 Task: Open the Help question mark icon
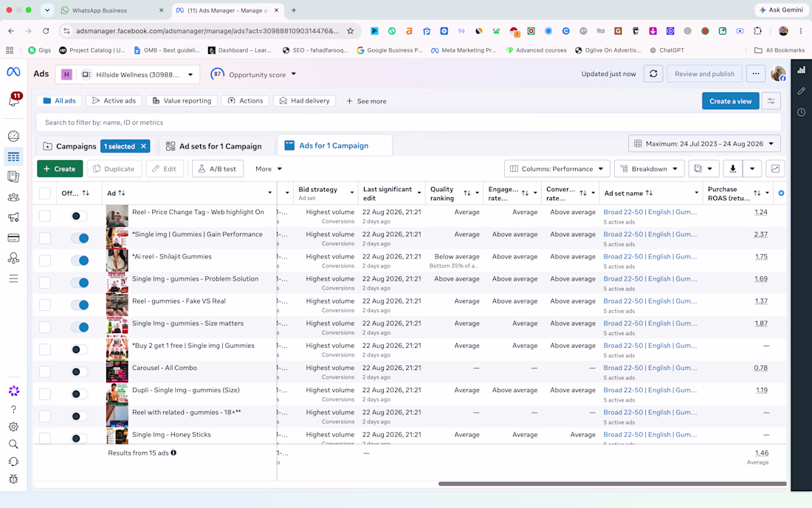[13, 409]
